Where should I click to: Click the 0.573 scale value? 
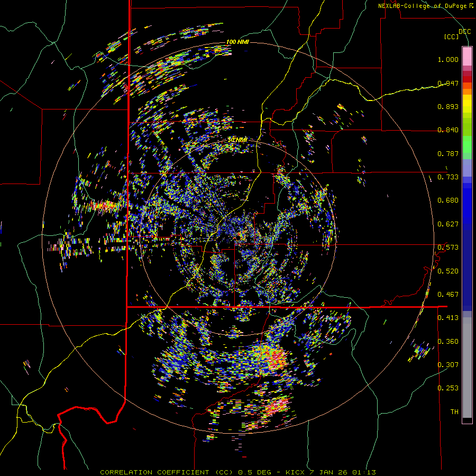tap(448, 248)
